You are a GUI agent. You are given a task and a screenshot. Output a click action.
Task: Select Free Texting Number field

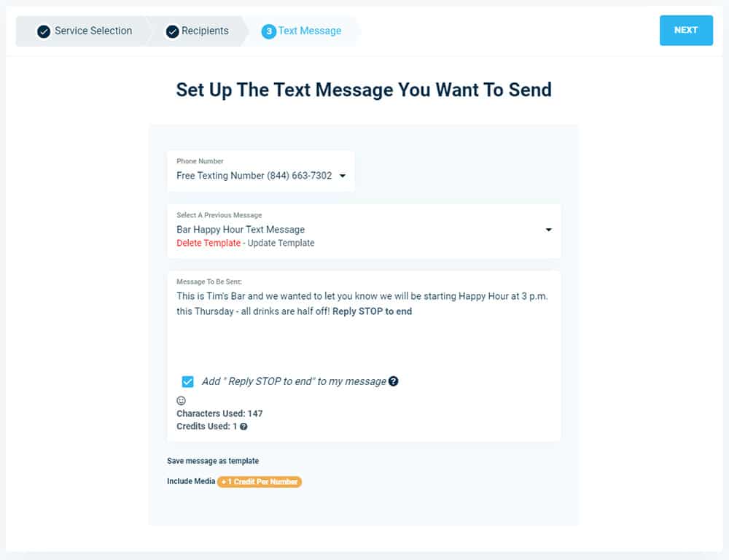click(261, 171)
